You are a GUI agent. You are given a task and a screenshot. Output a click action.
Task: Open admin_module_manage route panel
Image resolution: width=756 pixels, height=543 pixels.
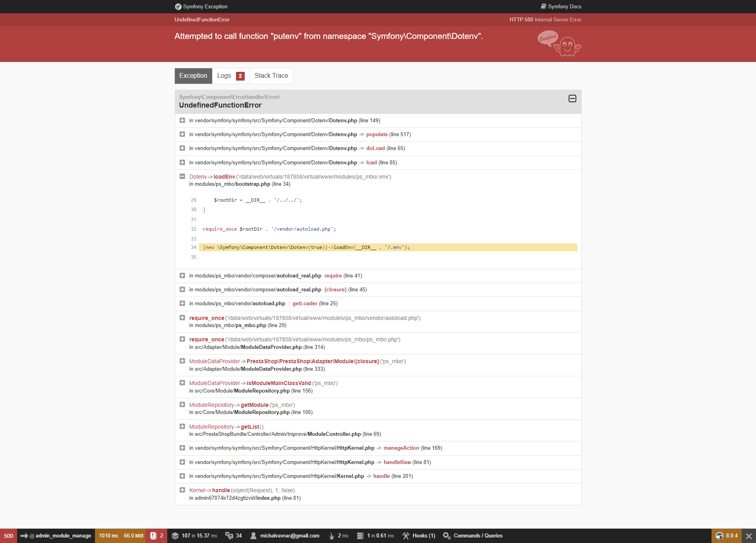tap(56, 536)
